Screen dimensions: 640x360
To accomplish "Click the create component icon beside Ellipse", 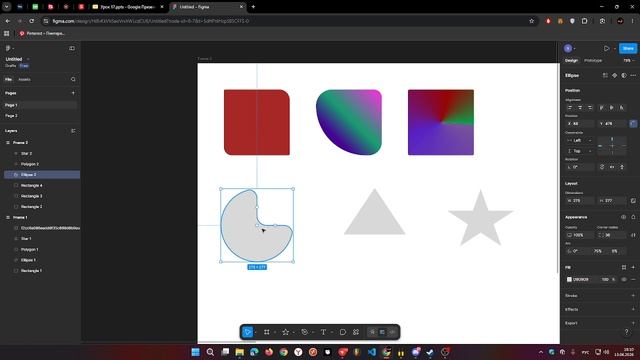I will click(x=615, y=76).
